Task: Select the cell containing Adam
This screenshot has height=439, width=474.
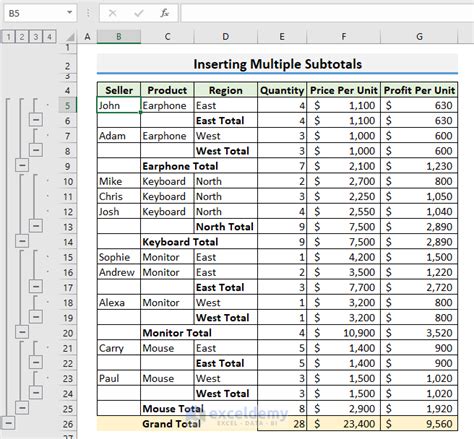Action: coord(119,136)
